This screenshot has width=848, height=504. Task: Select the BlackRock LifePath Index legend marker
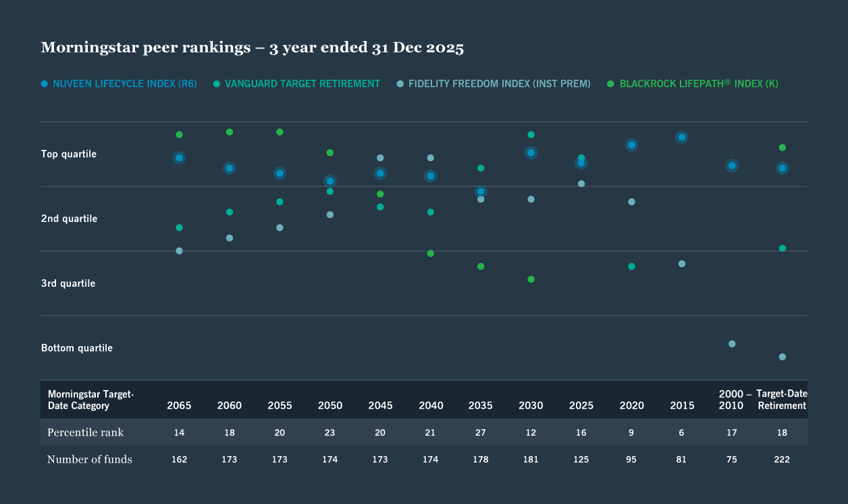(610, 84)
